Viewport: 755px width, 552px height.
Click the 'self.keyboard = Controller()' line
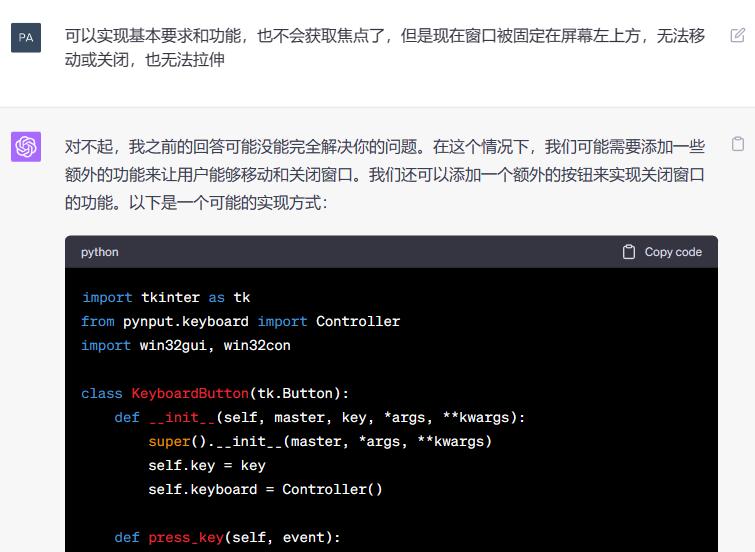(265, 489)
